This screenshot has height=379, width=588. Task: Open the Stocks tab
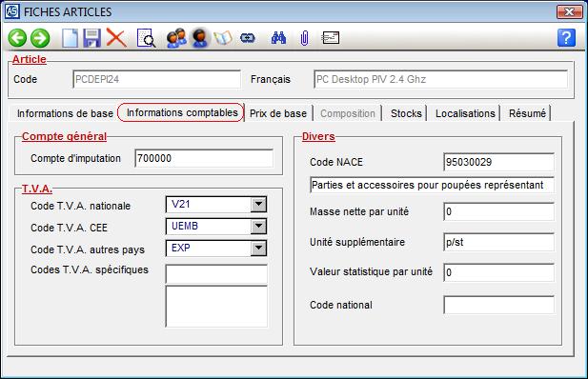click(x=406, y=113)
